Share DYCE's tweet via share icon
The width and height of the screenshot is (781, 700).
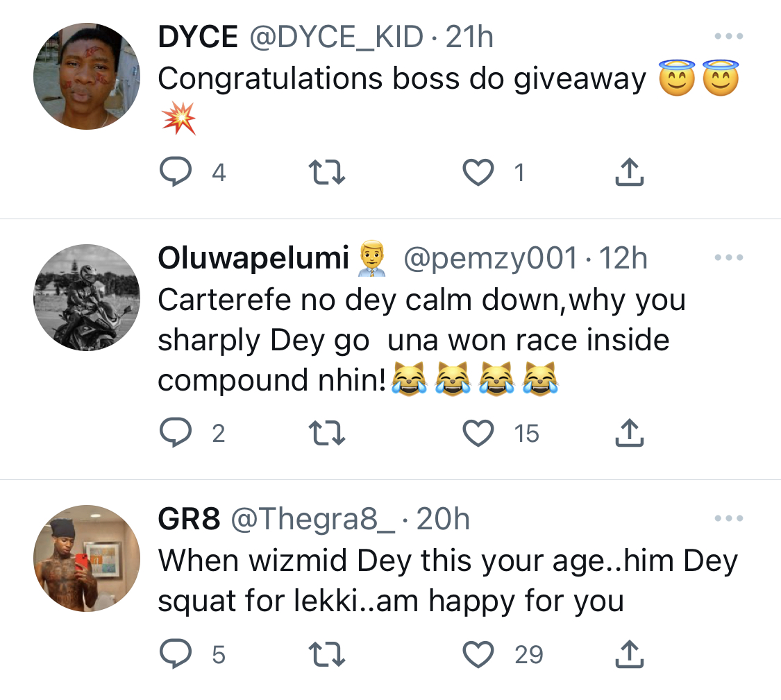coord(630,172)
